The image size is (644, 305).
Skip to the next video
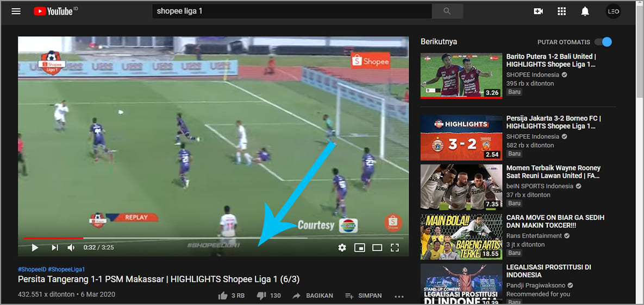(x=54, y=247)
